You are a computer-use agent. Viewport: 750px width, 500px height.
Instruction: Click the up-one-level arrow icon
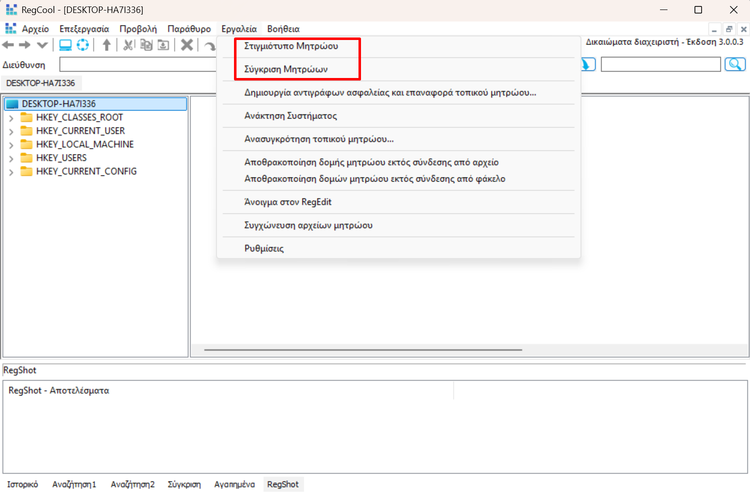tap(107, 45)
